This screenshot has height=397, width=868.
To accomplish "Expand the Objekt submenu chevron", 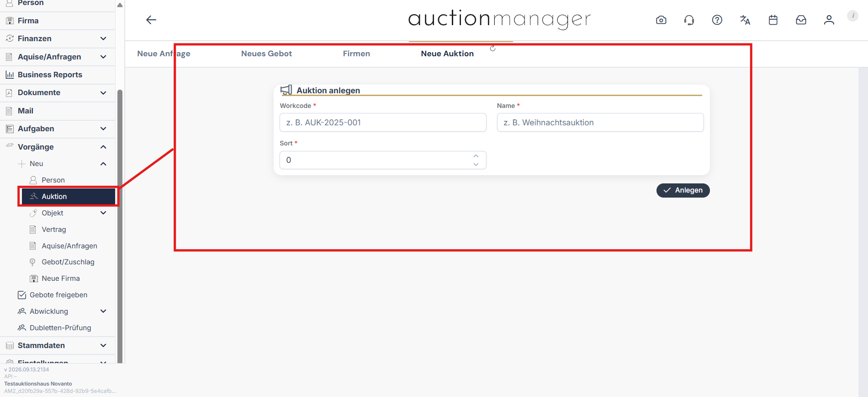I will pyautogui.click(x=103, y=213).
